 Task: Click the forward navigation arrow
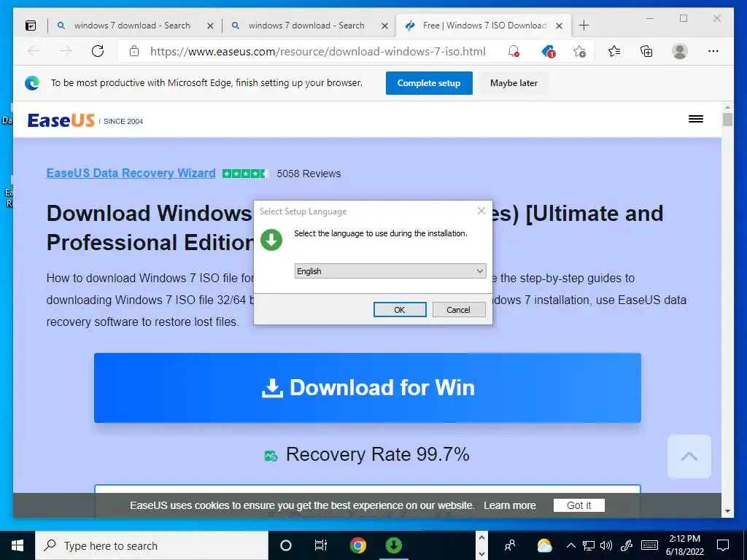pyautogui.click(x=66, y=51)
